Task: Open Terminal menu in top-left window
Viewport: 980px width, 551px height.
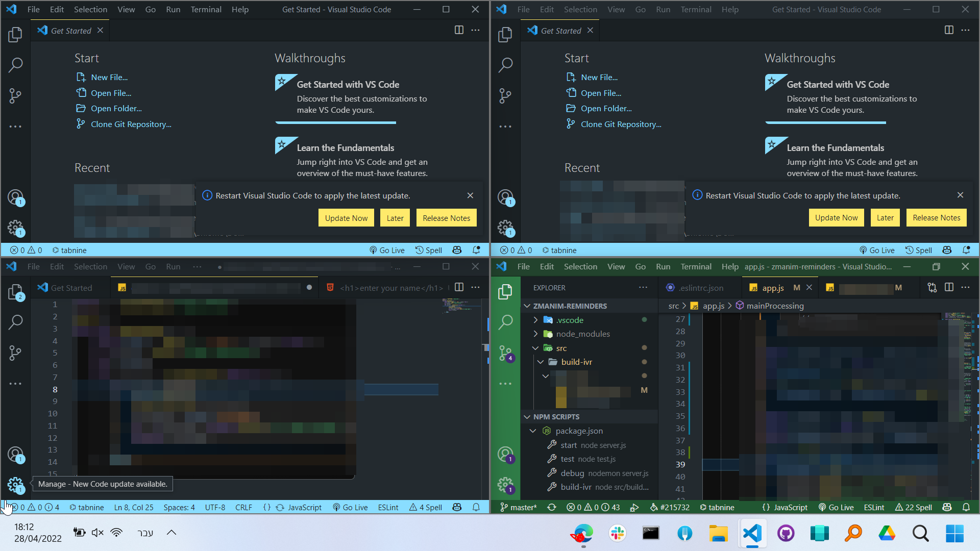Action: click(x=206, y=9)
